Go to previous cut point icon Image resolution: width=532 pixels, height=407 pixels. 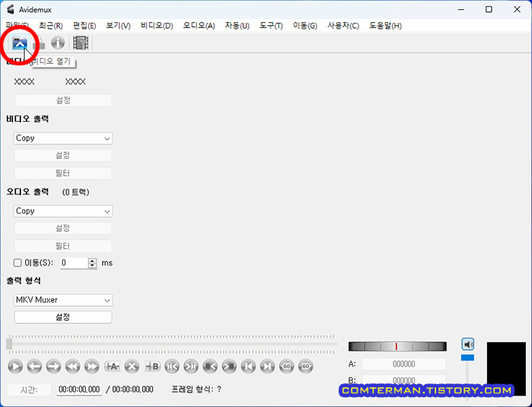(172, 367)
